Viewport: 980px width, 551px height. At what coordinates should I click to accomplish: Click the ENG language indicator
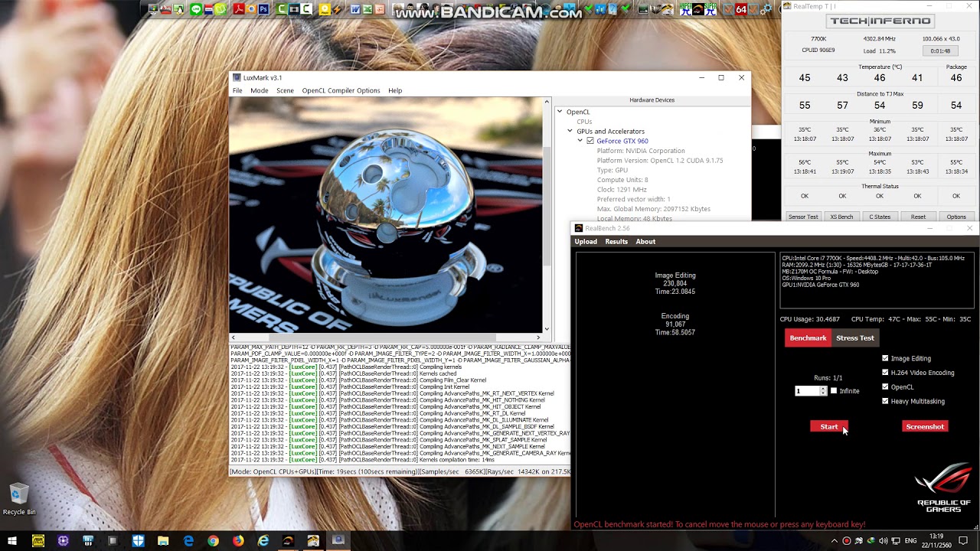tap(910, 541)
